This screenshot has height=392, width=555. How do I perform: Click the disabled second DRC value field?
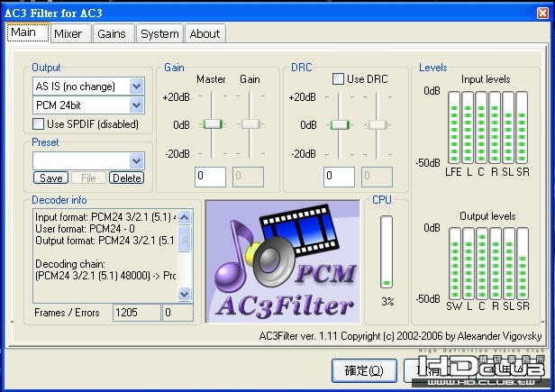[x=377, y=177]
